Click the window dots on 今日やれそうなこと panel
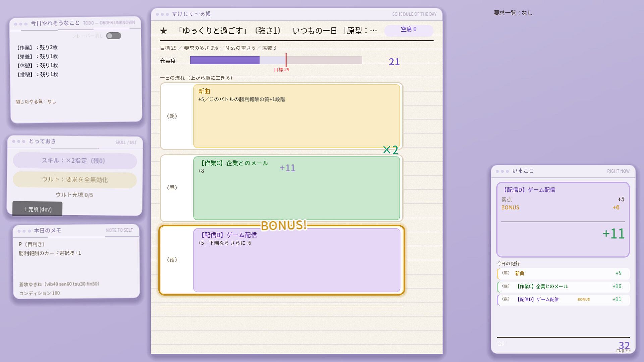 click(x=20, y=24)
